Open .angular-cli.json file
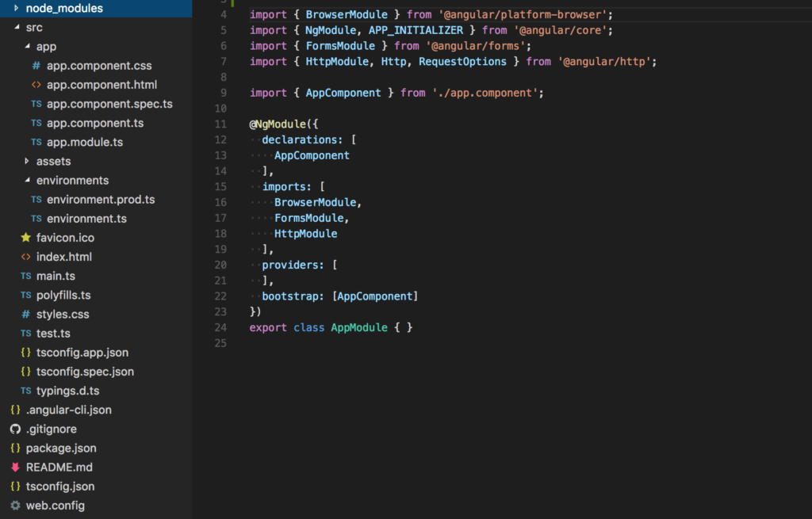Image resolution: width=812 pixels, height=519 pixels. [x=69, y=410]
